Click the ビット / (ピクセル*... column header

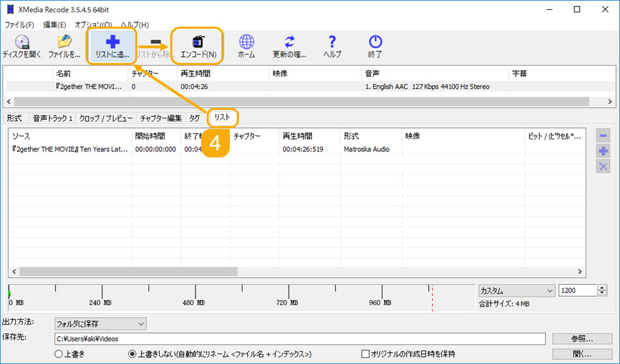[x=554, y=136]
